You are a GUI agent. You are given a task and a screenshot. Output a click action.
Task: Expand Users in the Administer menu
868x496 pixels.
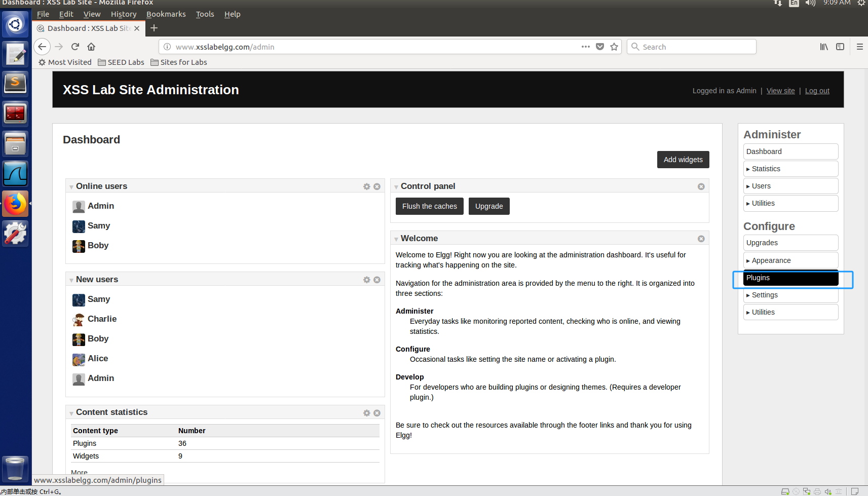[790, 186]
